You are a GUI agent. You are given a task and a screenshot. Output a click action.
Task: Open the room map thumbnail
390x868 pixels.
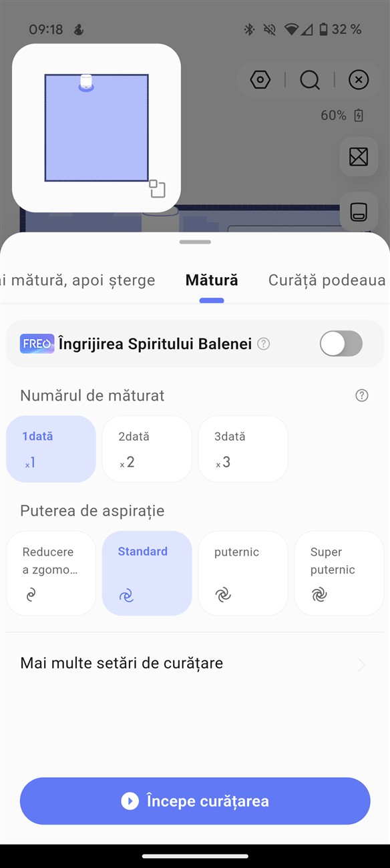[x=96, y=128]
